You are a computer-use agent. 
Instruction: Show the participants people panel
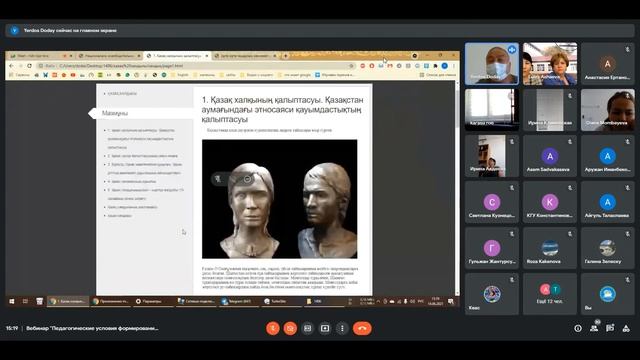coord(594,328)
